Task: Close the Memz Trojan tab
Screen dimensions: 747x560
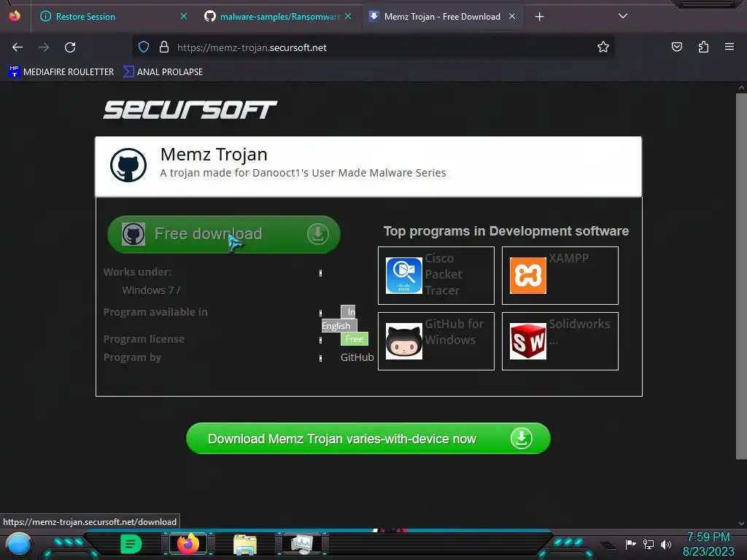Action: tap(512, 16)
